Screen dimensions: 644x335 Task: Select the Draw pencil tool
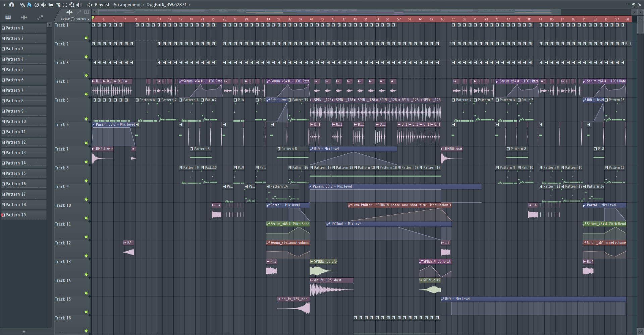pos(22,5)
